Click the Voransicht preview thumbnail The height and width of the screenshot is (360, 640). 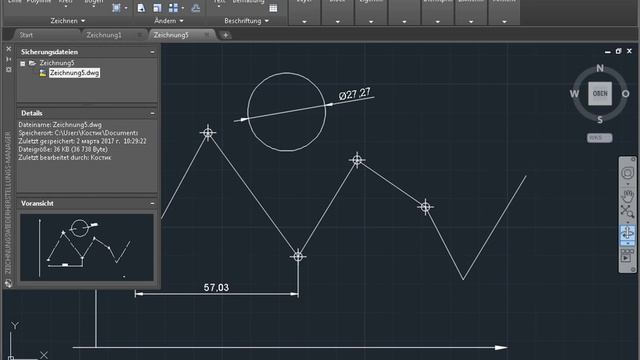pyautogui.click(x=87, y=247)
